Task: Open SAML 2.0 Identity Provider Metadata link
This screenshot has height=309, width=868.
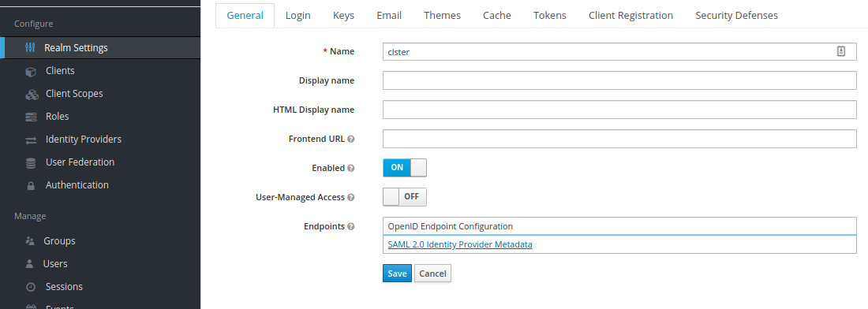Action: (x=460, y=244)
